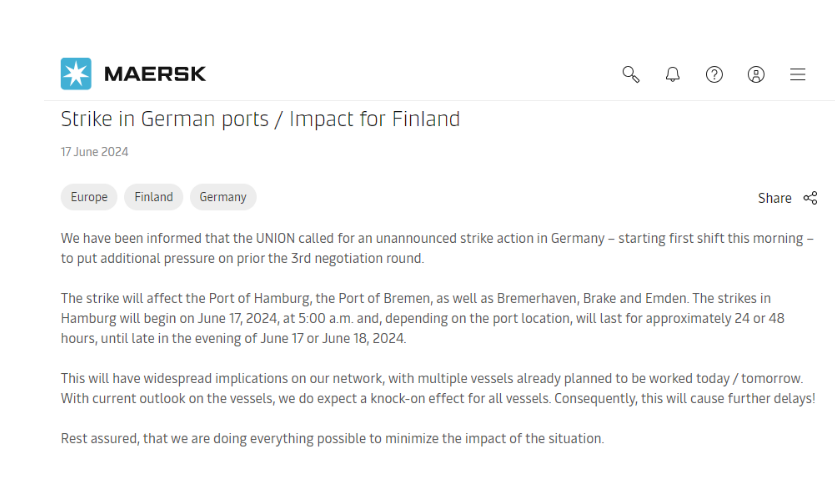835x477 pixels.
Task: Open the notifications bell icon
Action: pos(673,75)
